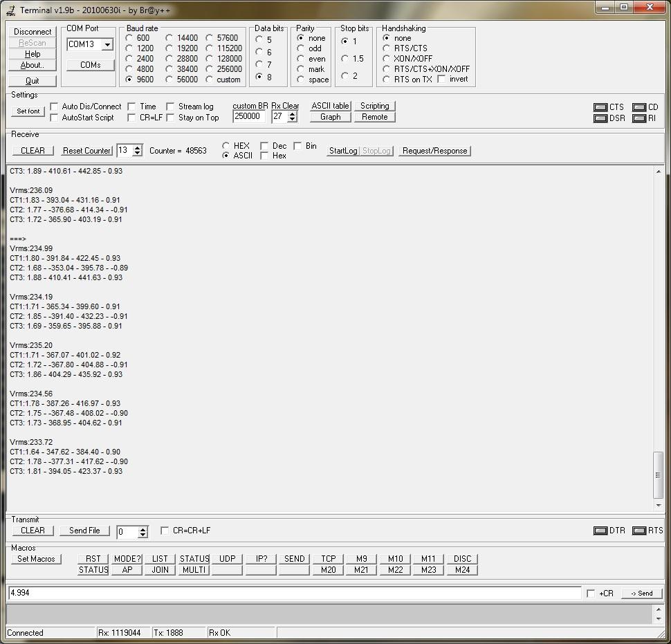The image size is (671, 644).
Task: Select XON/XOFF handshaking
Action: (387, 59)
